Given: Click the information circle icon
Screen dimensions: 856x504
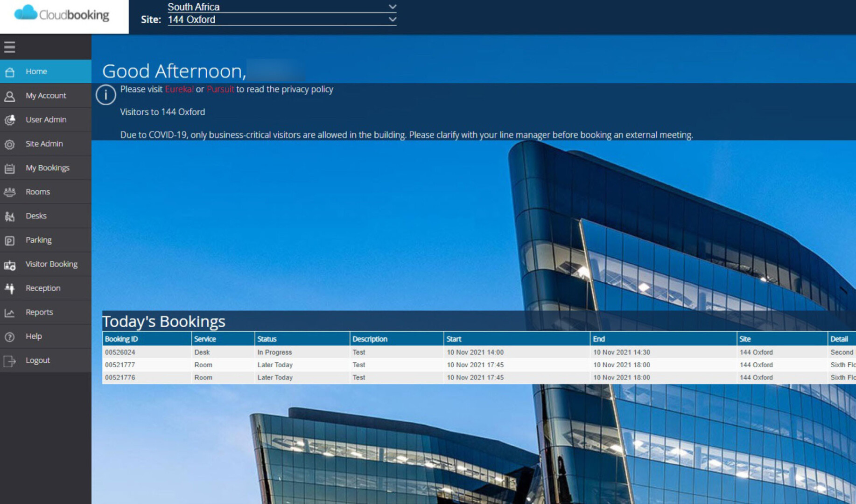Looking at the screenshot, I should 105,95.
